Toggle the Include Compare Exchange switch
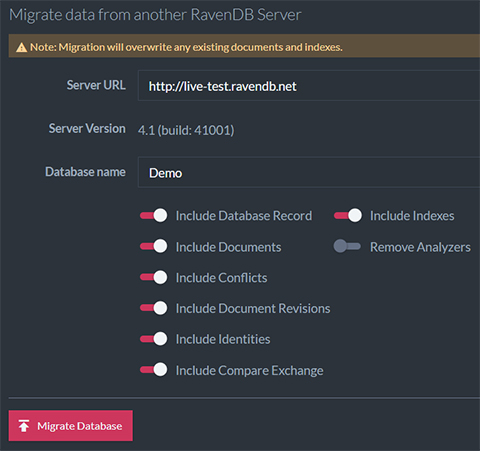The width and height of the screenshot is (480, 451). pos(154,370)
